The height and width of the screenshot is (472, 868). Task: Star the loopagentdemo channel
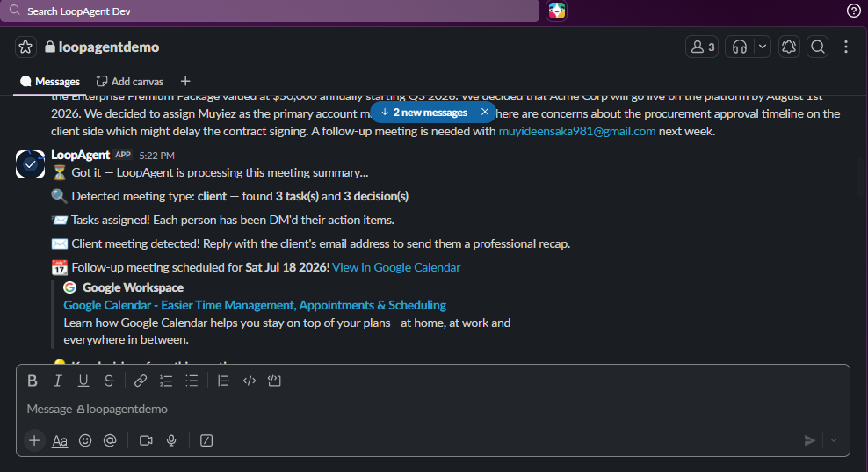25,47
